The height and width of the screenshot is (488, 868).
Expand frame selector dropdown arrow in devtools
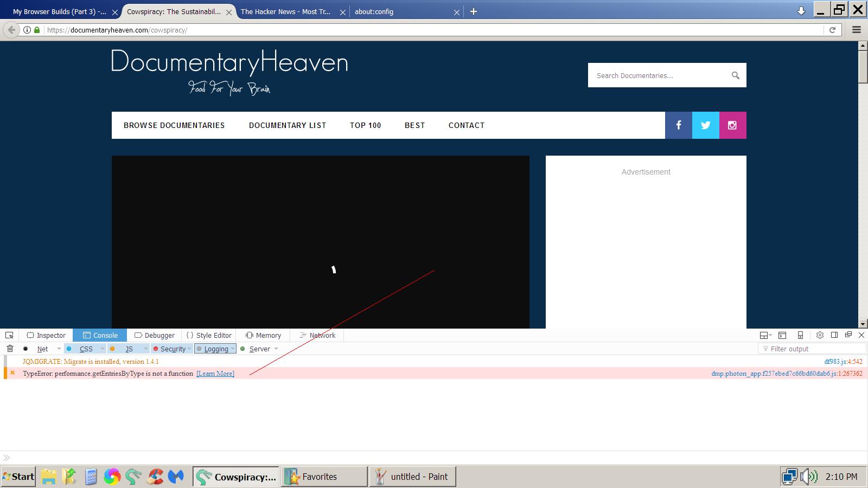[x=770, y=336]
